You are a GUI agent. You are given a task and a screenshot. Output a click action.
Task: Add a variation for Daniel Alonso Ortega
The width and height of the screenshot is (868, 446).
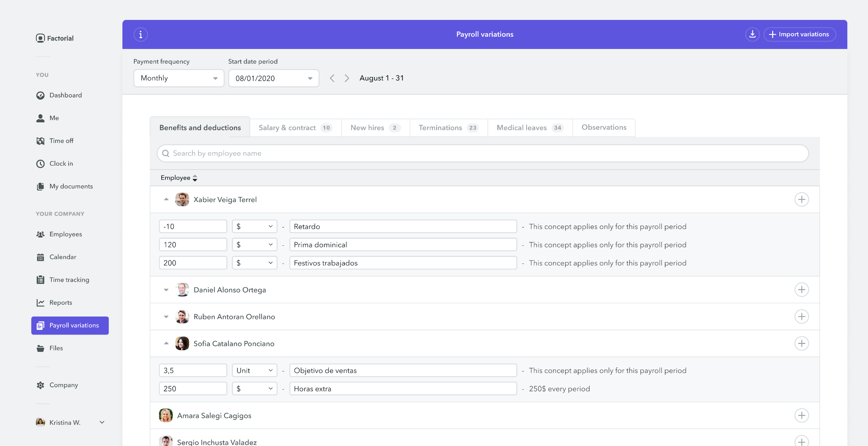coord(802,290)
